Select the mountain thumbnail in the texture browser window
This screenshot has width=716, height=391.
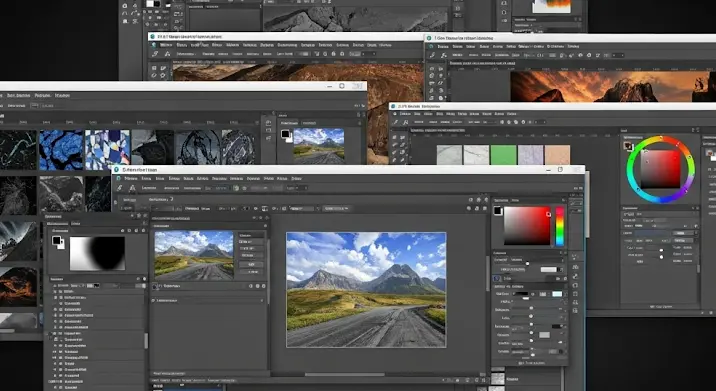coord(319,145)
